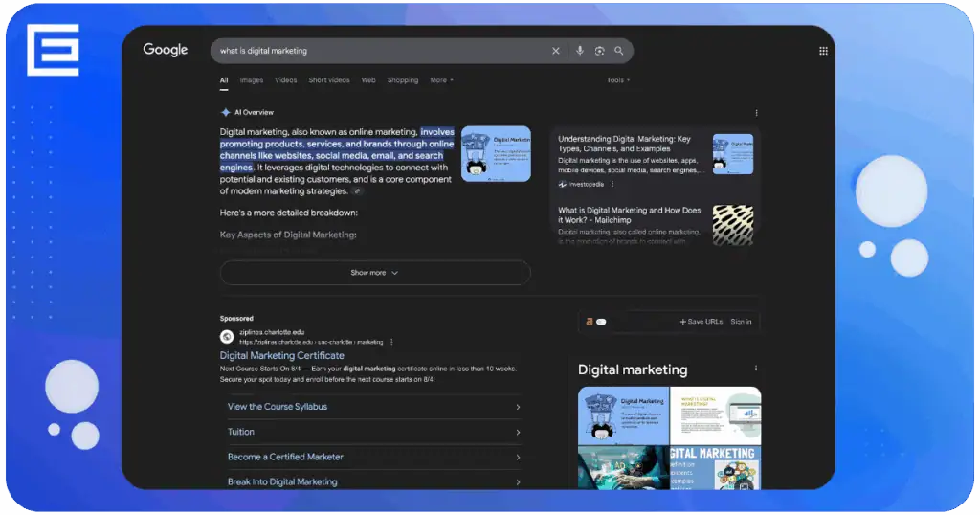
Task: Open Digital marketing panel three-dot menu
Action: [756, 369]
